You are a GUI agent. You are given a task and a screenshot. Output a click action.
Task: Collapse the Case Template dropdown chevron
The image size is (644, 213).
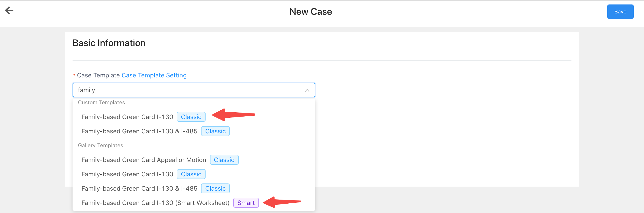[x=307, y=90]
